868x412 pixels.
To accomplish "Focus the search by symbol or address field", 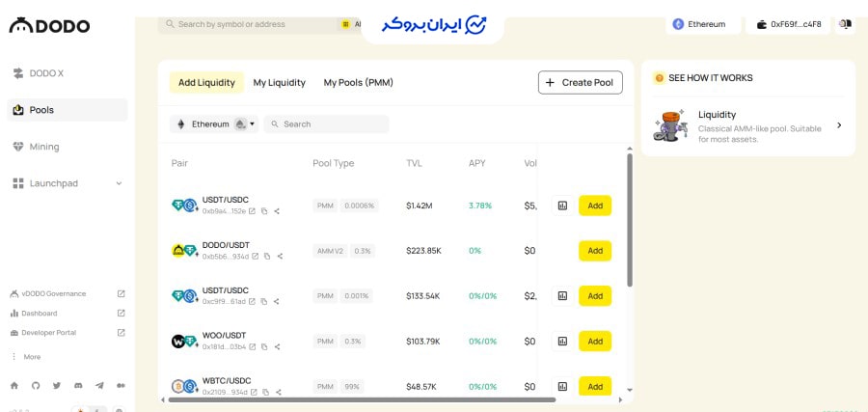I will click(251, 24).
